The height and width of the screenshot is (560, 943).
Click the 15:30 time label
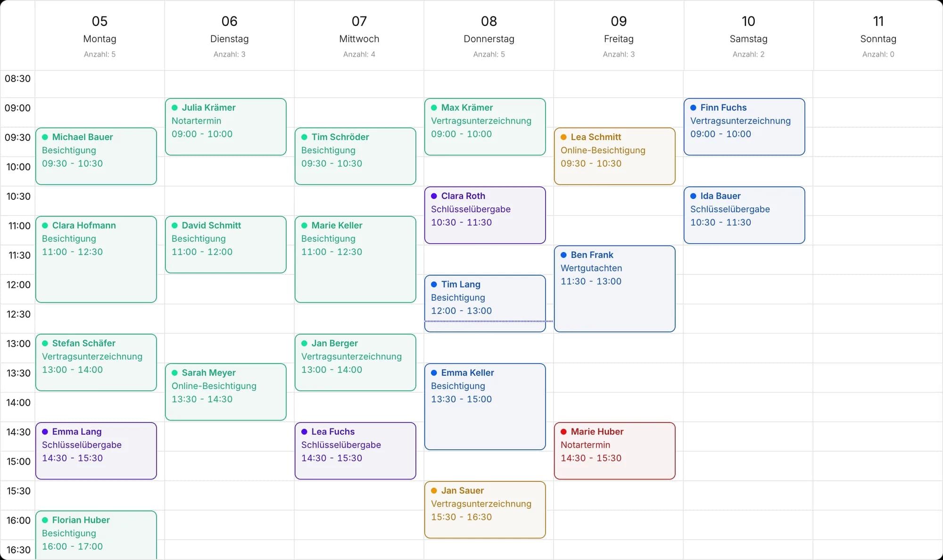pos(18,491)
